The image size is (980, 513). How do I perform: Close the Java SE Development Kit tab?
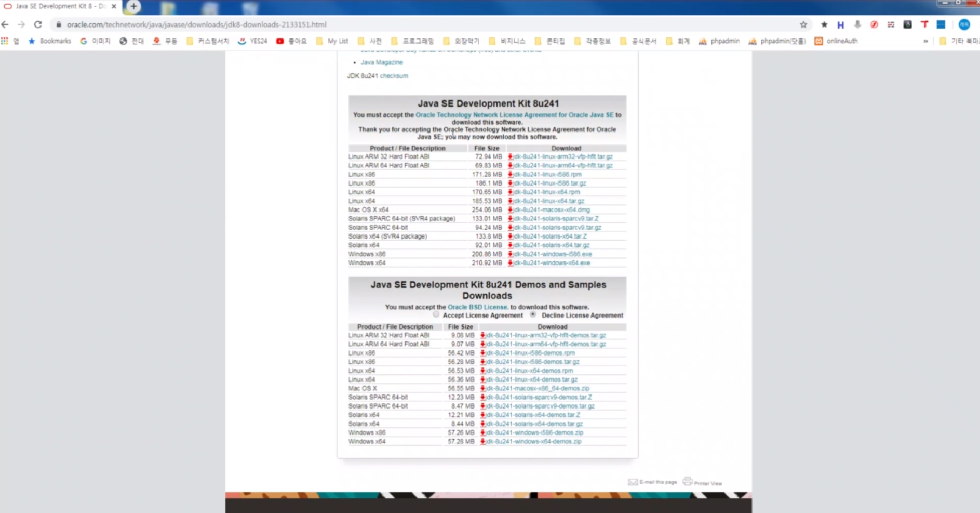pos(114,6)
